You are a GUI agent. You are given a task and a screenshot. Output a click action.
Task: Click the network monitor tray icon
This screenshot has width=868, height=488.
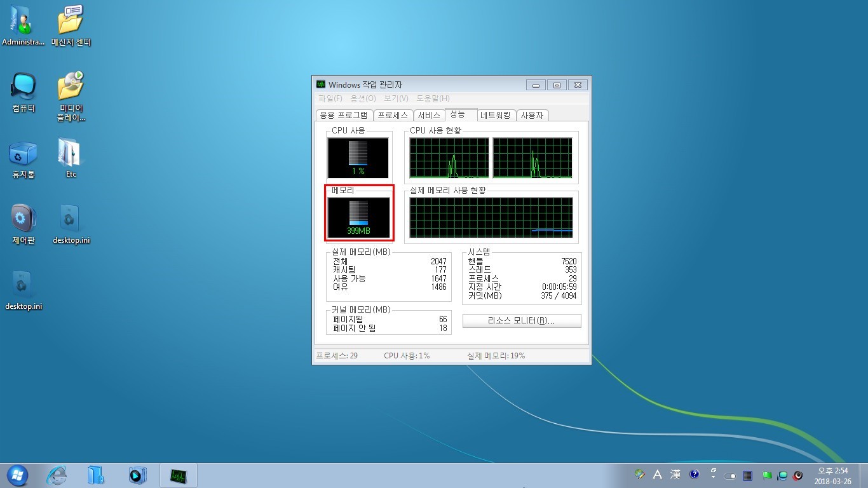coord(783,475)
